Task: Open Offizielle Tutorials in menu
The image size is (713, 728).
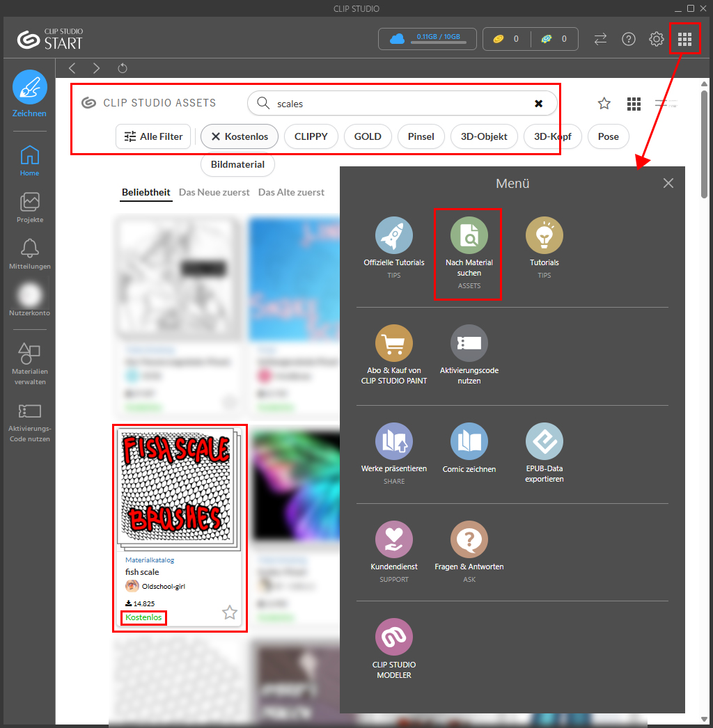Action: [x=394, y=248]
